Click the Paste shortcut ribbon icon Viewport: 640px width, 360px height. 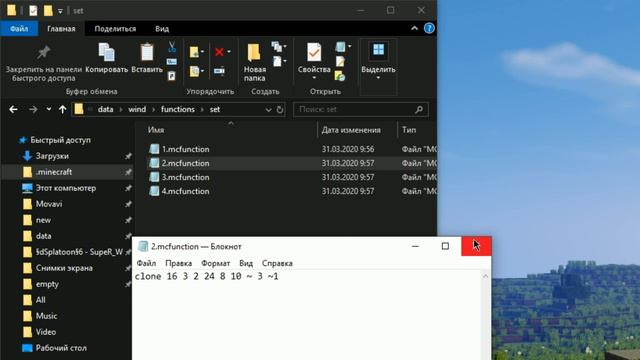pos(172,76)
